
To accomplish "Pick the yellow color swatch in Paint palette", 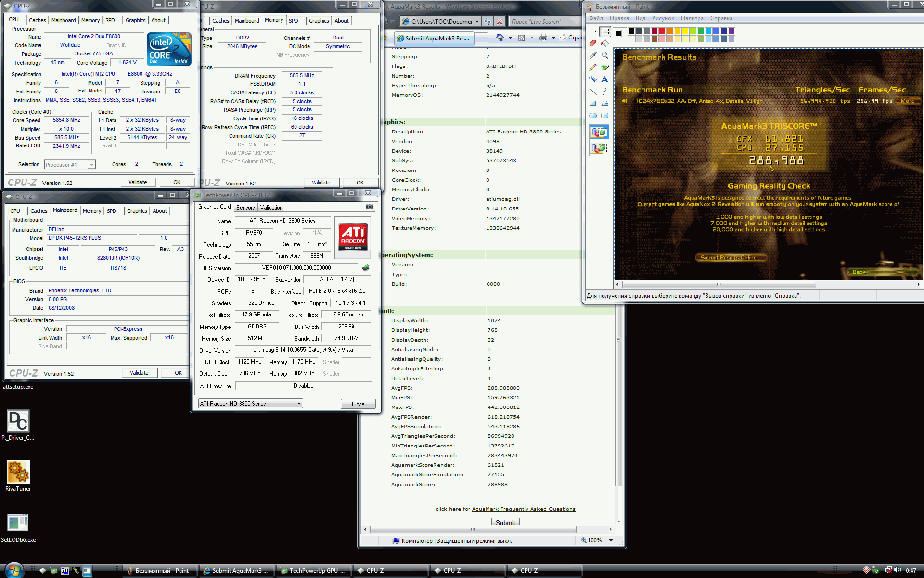I will point(685,31).
